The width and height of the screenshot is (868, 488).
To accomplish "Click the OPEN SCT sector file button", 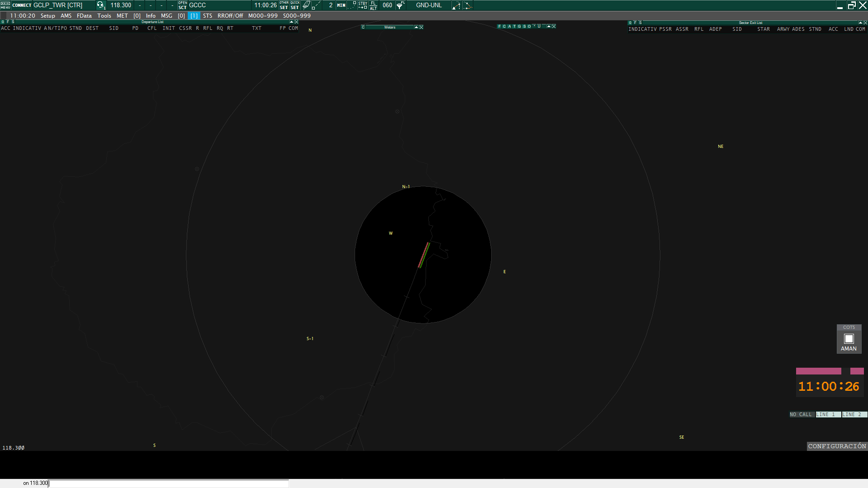I will coord(182,5).
